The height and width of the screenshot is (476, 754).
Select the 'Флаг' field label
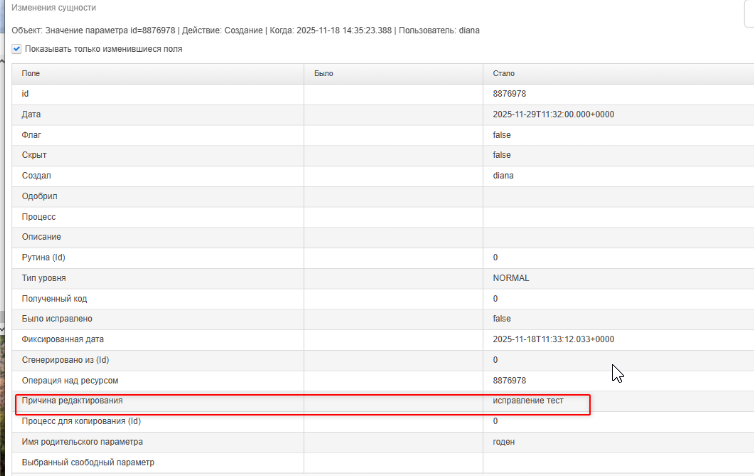coord(31,135)
